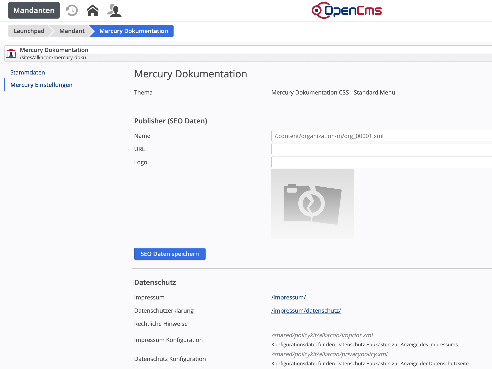Open the /impressum/ link
This screenshot has height=369, width=492.
click(289, 297)
